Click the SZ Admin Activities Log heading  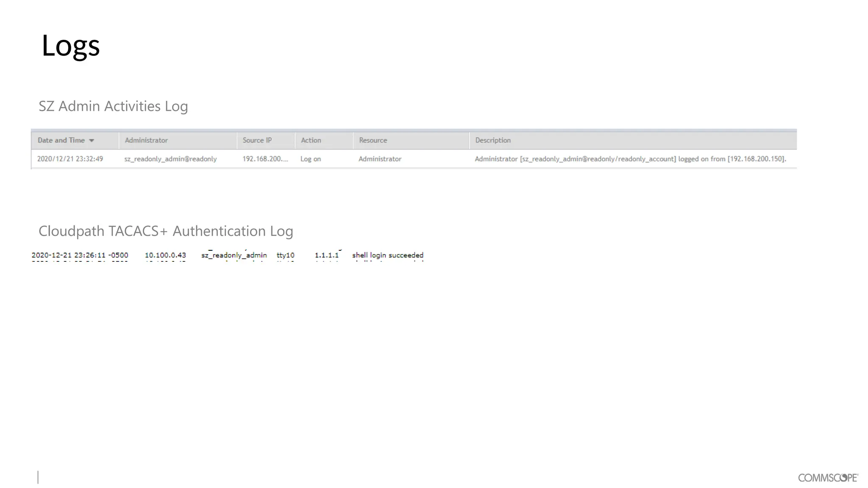(x=113, y=106)
